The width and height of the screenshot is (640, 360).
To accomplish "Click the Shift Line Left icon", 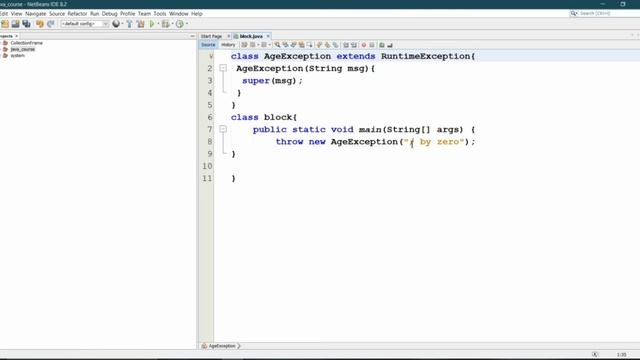I will [x=346, y=45].
